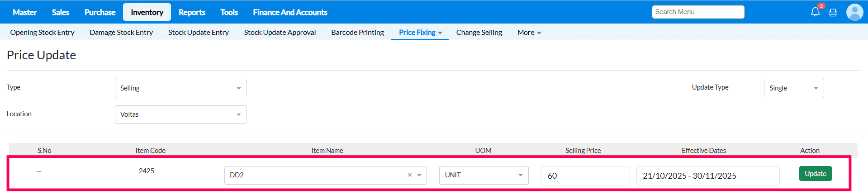
Task: Click the green Update button
Action: 815,174
